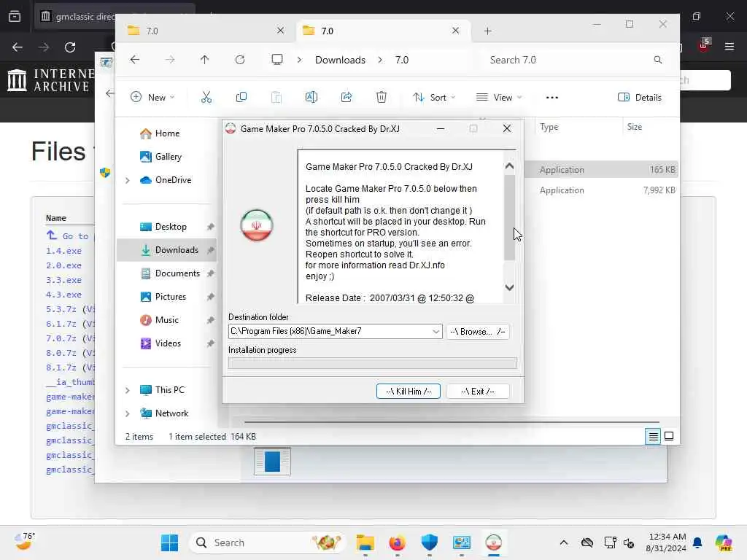Open the View dropdown
747x560 pixels.
pos(499,98)
